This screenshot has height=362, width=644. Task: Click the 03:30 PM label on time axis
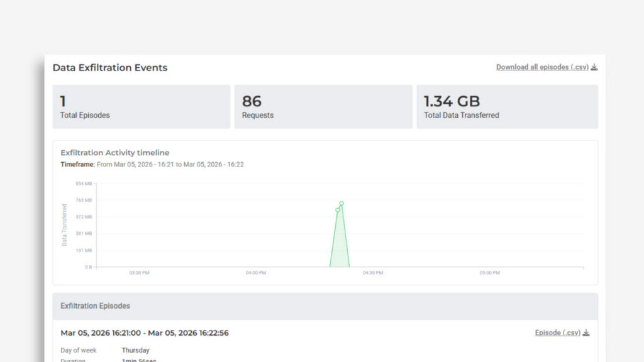pos(139,273)
